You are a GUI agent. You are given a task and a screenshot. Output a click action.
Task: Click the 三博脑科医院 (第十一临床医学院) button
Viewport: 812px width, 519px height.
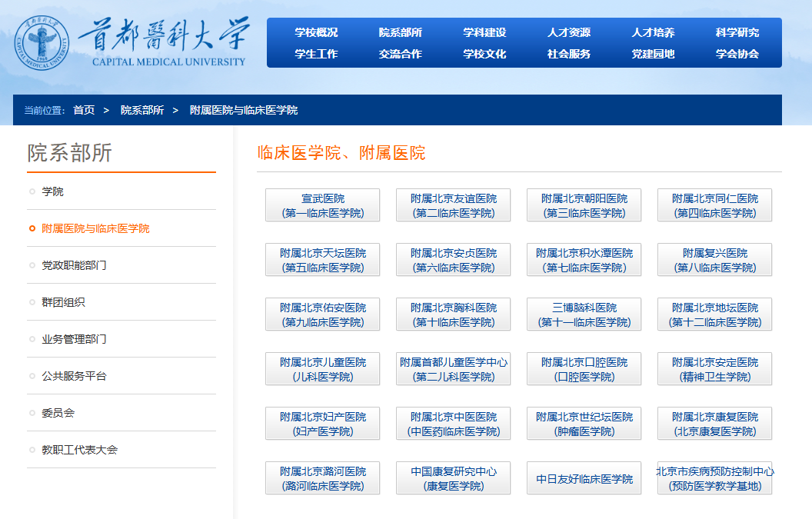(584, 314)
